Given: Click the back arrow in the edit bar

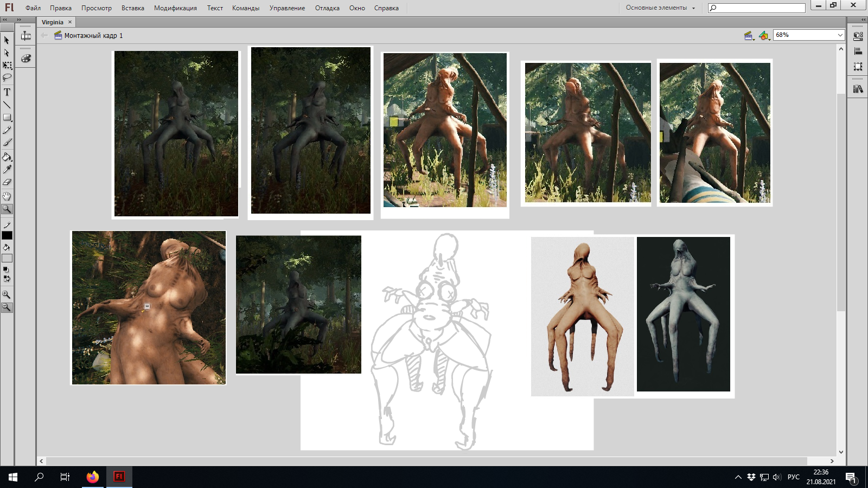Looking at the screenshot, I should [x=44, y=36].
